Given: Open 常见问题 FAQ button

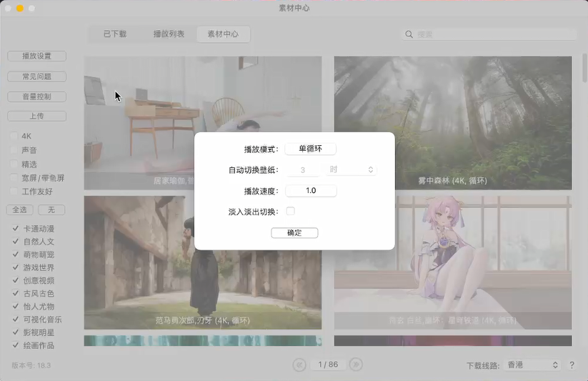Looking at the screenshot, I should click(x=36, y=76).
